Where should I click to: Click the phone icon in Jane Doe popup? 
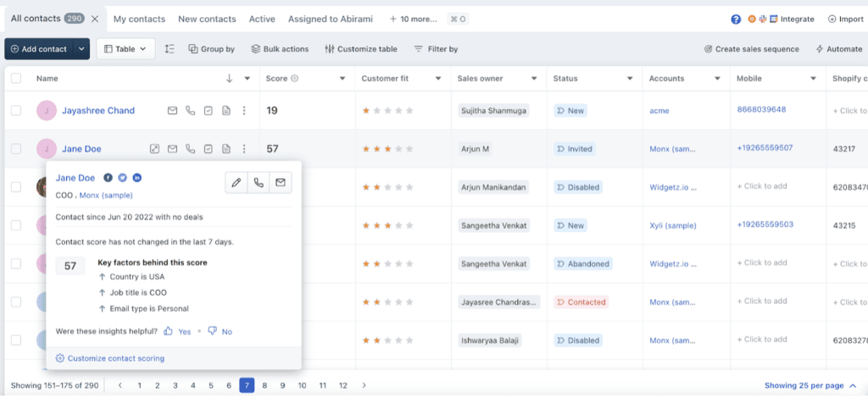coord(259,182)
